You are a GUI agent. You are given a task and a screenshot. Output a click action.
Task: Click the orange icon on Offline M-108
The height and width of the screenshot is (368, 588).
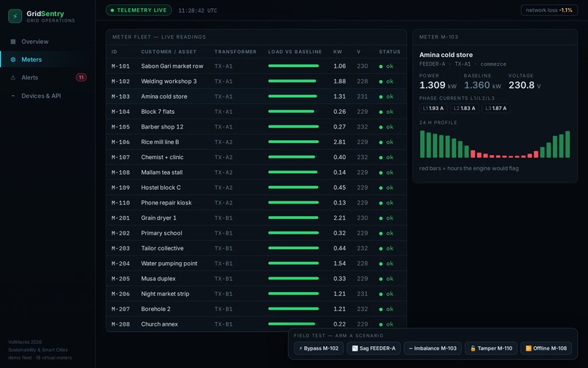[528, 348]
